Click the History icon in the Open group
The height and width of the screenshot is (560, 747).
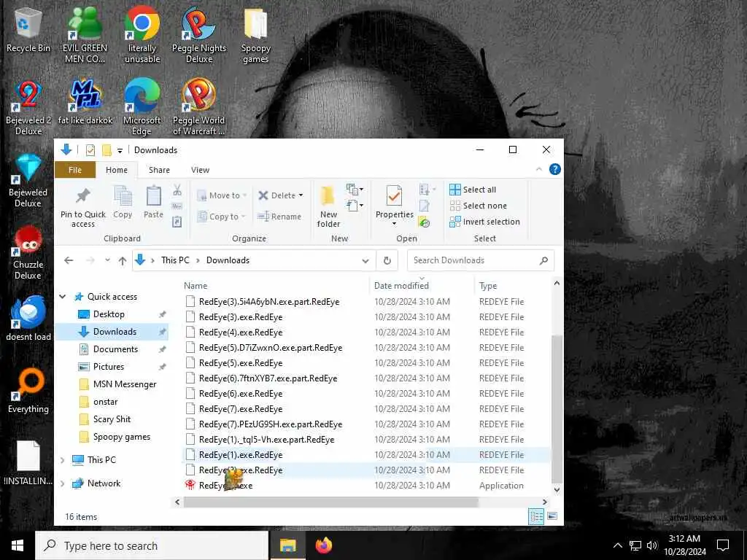click(x=424, y=222)
